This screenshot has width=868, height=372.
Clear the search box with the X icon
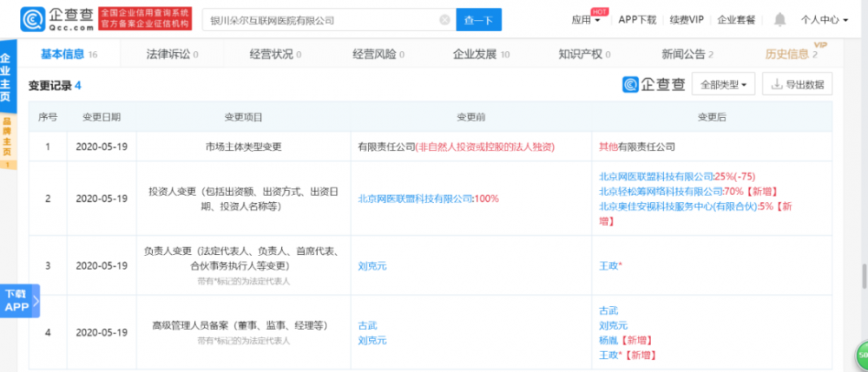(x=445, y=19)
